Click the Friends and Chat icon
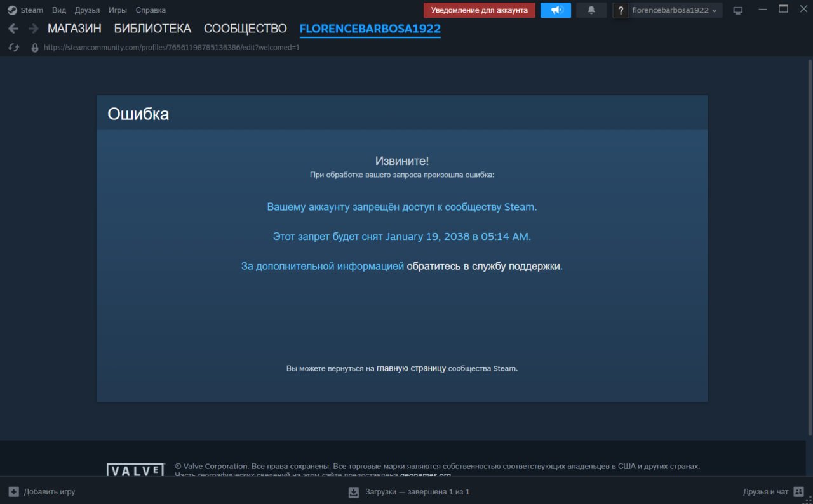Viewport: 813px width, 504px height. (798, 492)
